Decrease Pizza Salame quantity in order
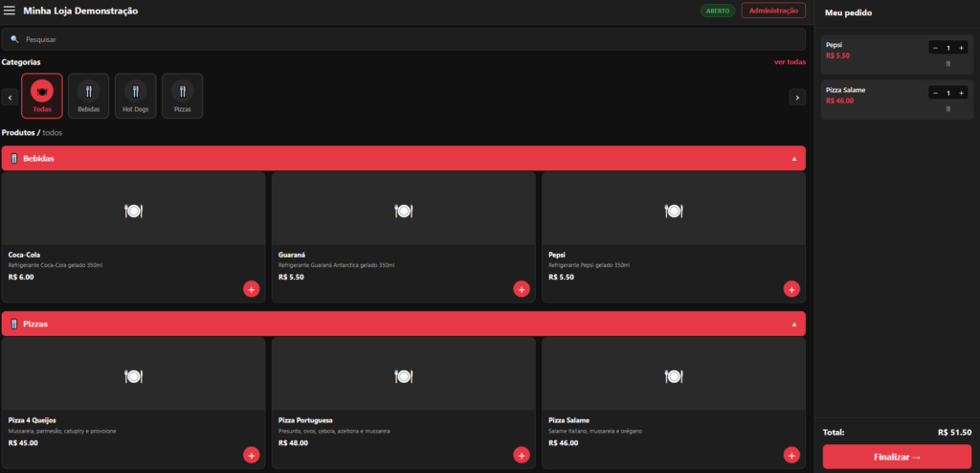This screenshot has height=473, width=980. click(x=935, y=93)
